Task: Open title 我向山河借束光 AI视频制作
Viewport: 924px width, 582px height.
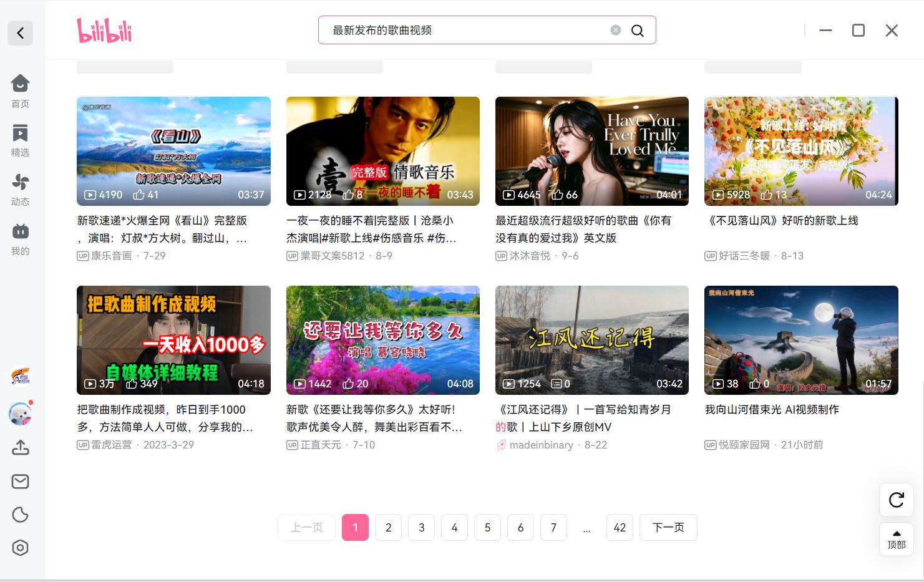Action: (x=772, y=410)
